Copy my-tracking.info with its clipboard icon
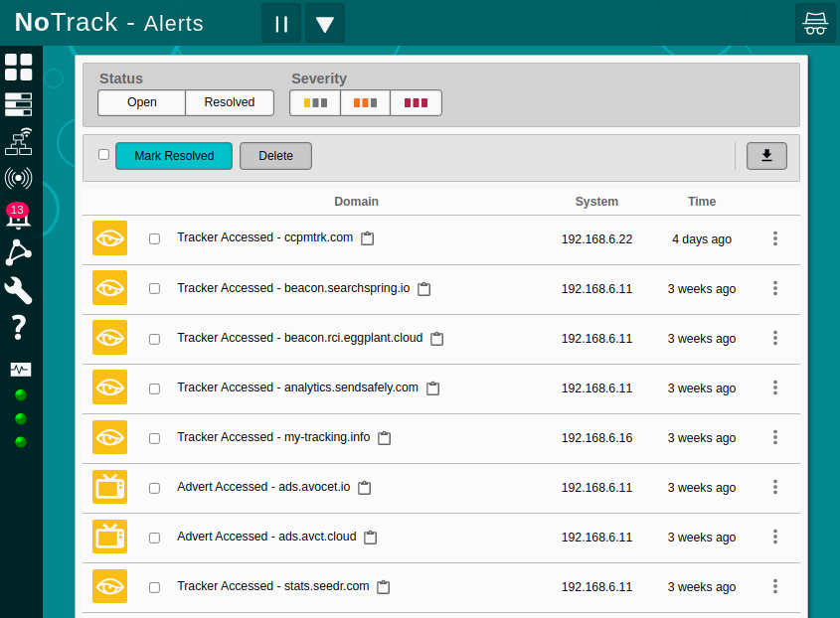The image size is (840, 618). click(384, 438)
